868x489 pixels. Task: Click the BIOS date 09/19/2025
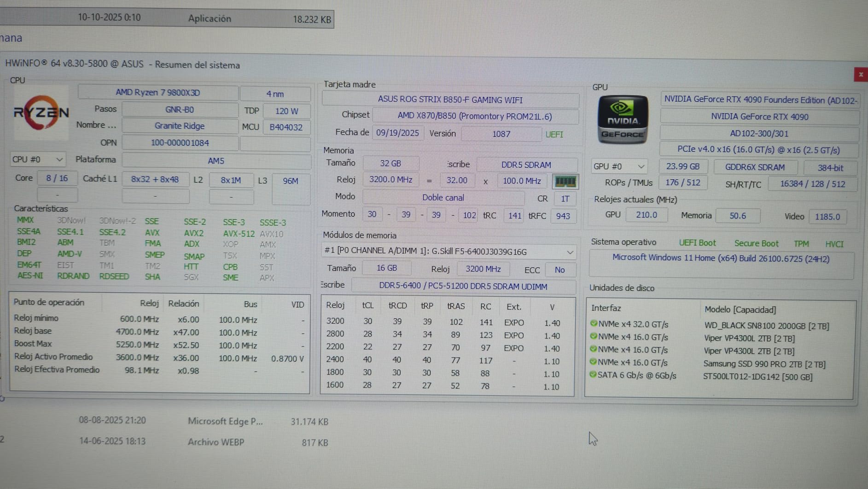pyautogui.click(x=397, y=133)
